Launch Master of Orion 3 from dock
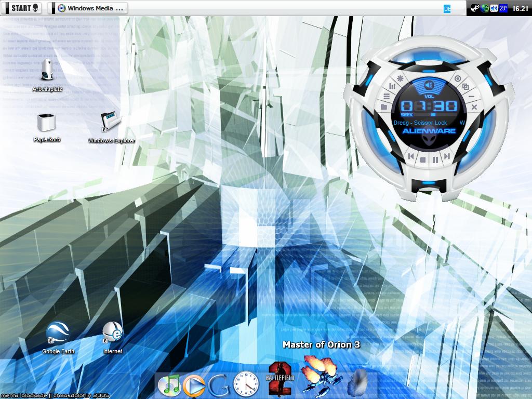 coord(321,376)
